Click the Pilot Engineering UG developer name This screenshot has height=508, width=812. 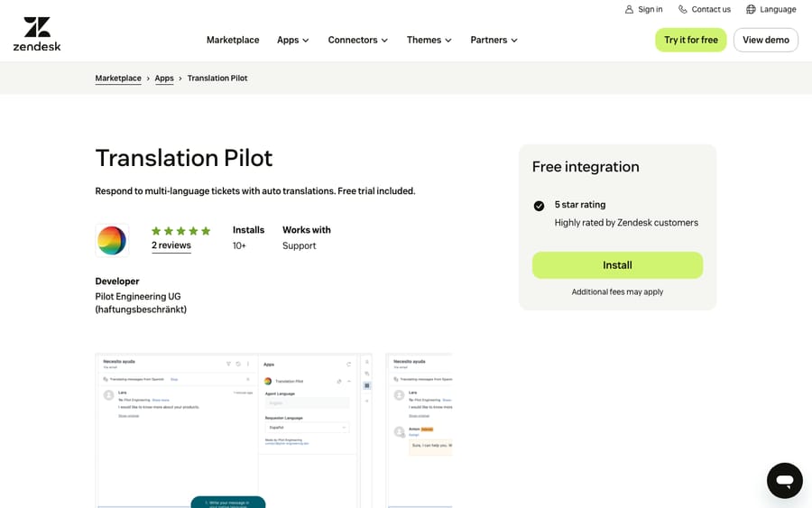point(141,303)
